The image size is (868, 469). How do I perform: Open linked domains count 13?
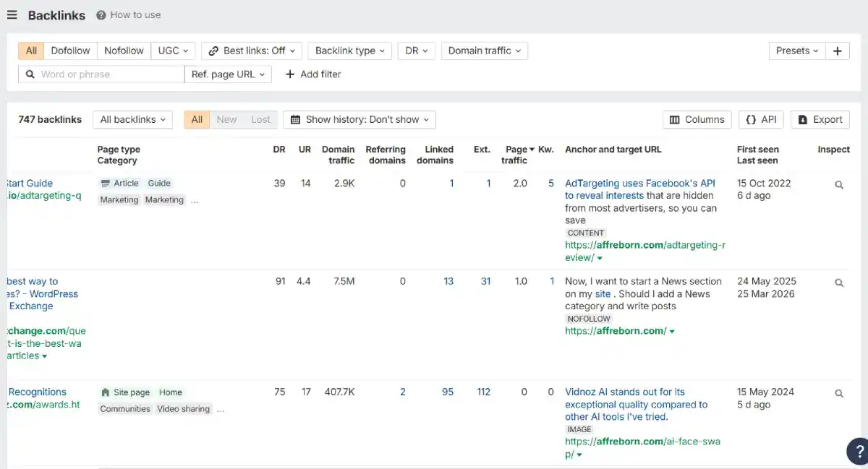click(448, 281)
